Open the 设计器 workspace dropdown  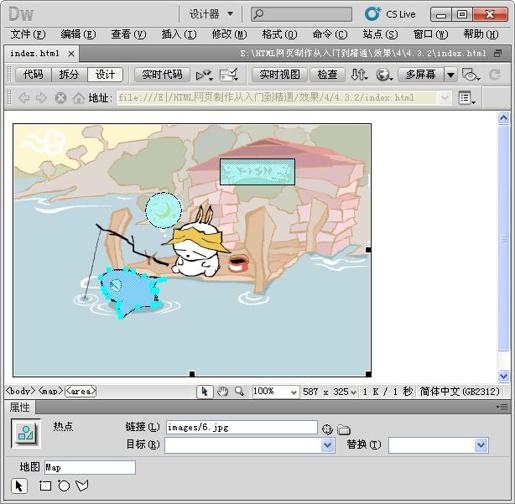211,14
